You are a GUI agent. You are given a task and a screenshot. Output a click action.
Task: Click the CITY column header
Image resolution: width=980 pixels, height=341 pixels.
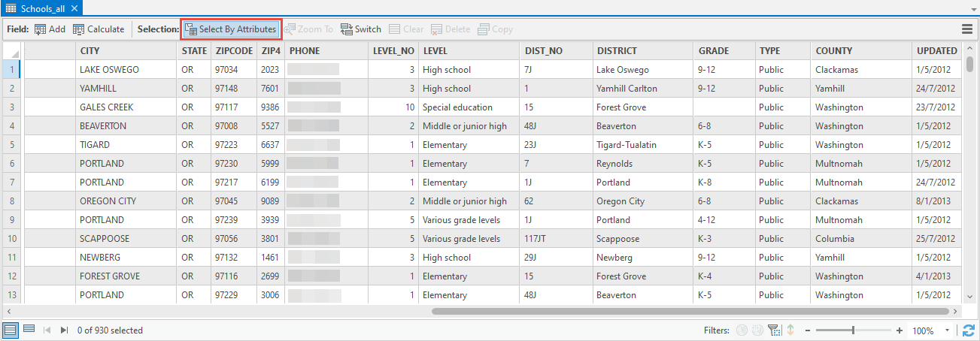click(x=126, y=51)
